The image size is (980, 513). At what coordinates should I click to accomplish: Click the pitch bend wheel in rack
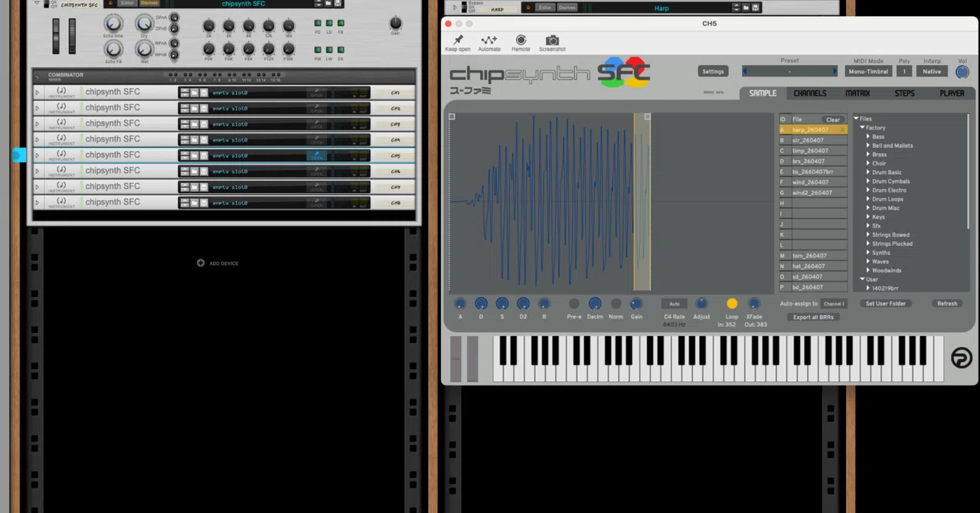(x=56, y=36)
